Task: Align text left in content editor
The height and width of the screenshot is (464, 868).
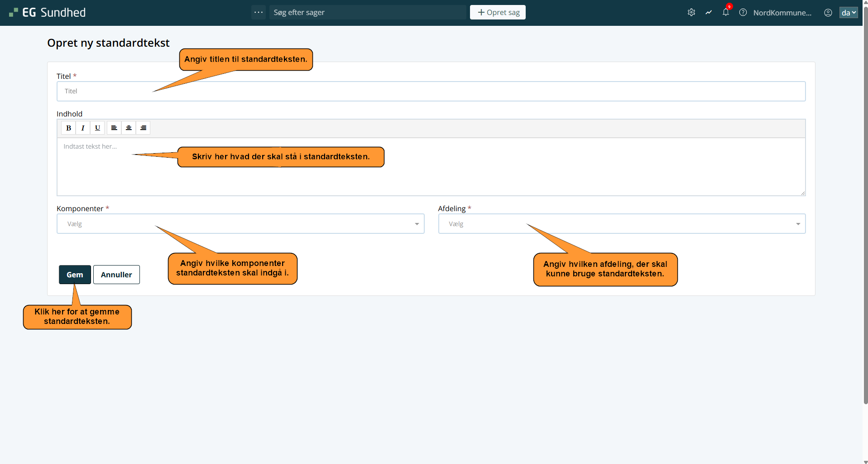Action: pos(114,128)
